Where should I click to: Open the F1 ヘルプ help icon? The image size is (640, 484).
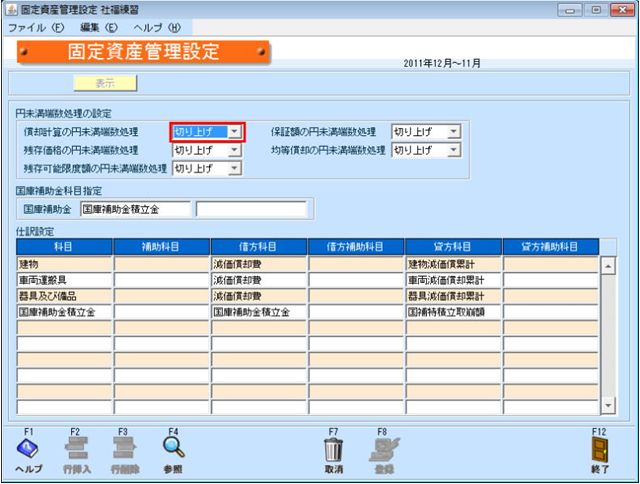[x=28, y=448]
